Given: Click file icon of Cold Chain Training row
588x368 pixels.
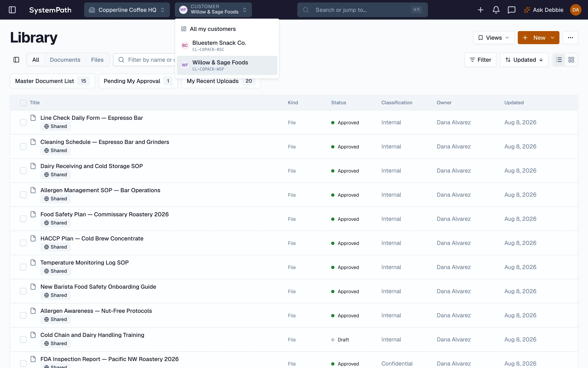Looking at the screenshot, I should pyautogui.click(x=33, y=335).
